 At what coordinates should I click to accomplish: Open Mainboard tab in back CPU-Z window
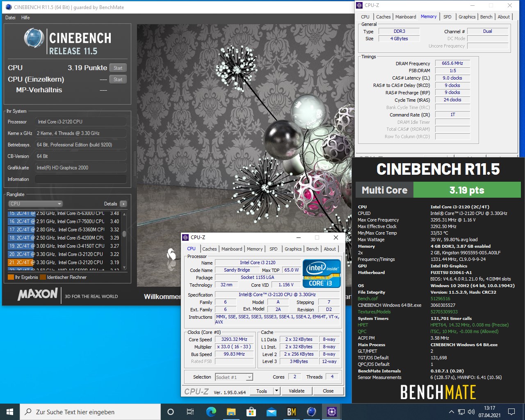(x=406, y=17)
